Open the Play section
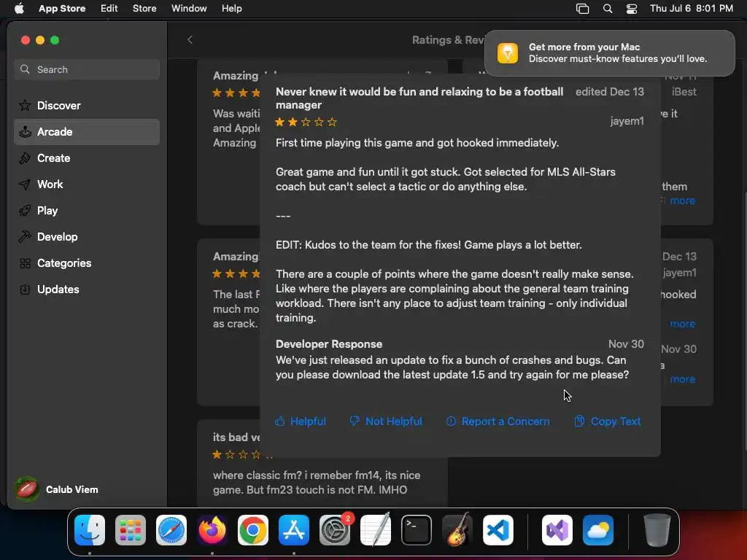Image resolution: width=747 pixels, height=560 pixels. [x=87, y=211]
